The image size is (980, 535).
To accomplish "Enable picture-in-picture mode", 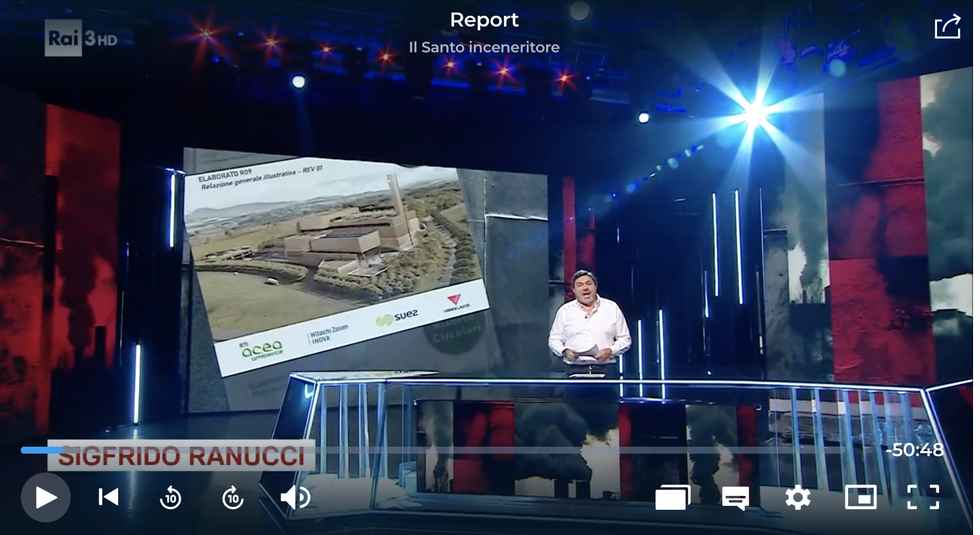I will (861, 497).
